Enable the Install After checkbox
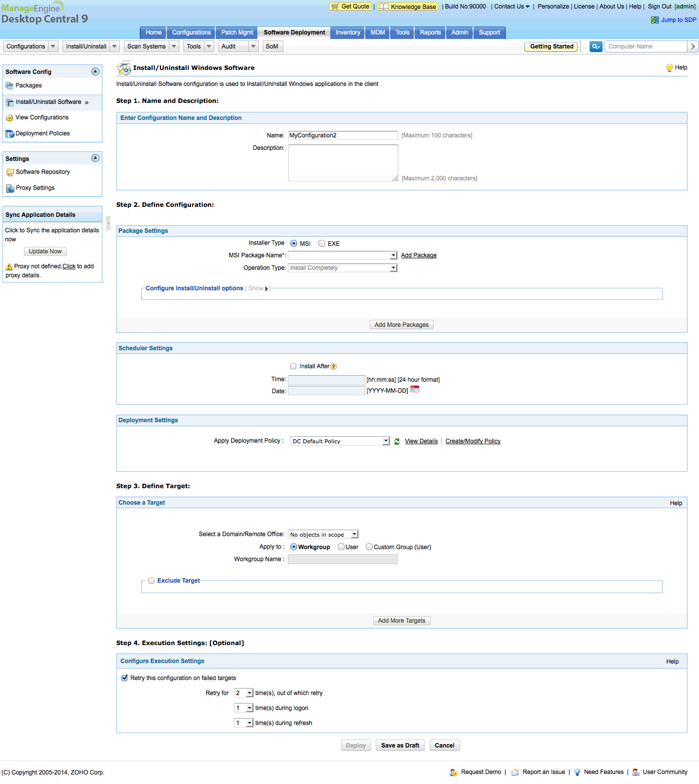 (x=293, y=366)
